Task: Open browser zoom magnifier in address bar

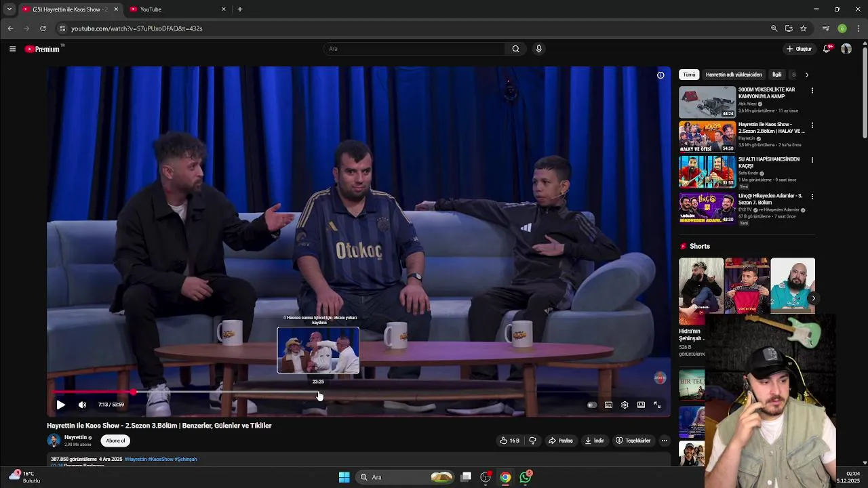Action: [x=774, y=28]
